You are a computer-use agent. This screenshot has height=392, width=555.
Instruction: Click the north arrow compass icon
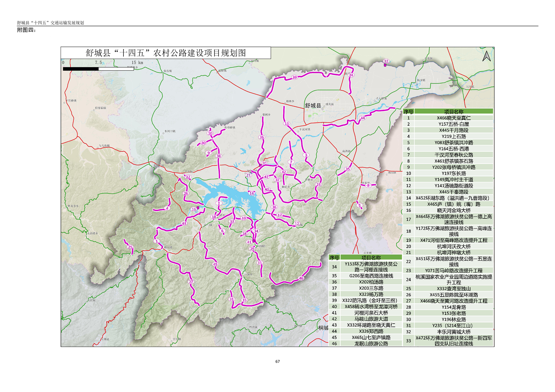486,56
